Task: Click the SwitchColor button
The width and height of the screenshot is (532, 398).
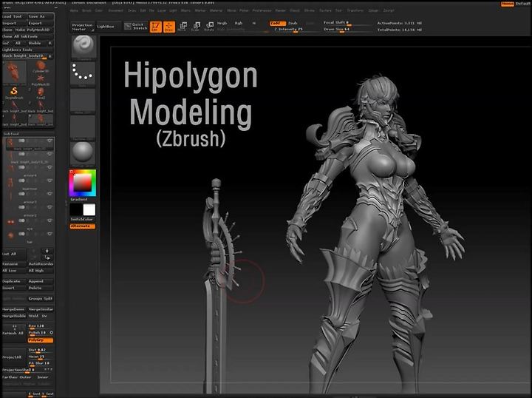Action: [83, 220]
